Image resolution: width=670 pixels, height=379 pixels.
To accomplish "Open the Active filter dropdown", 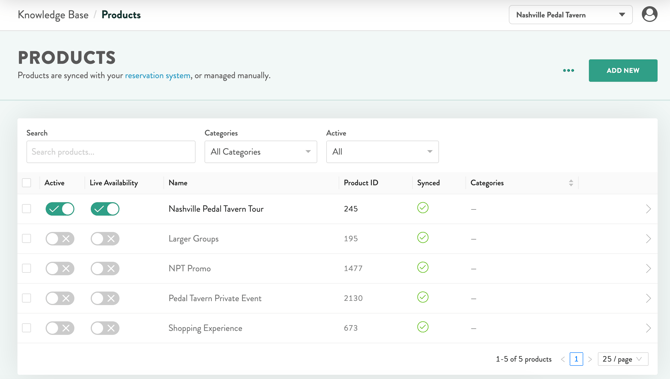I will click(x=382, y=152).
